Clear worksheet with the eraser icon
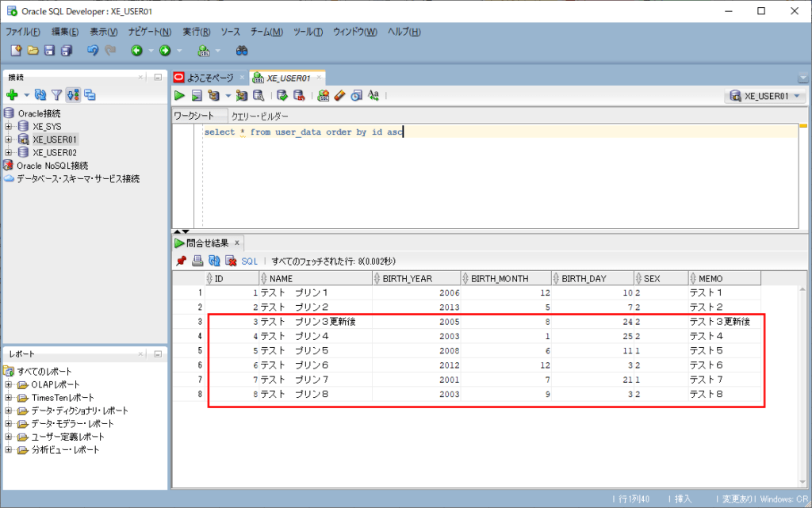 (339, 96)
